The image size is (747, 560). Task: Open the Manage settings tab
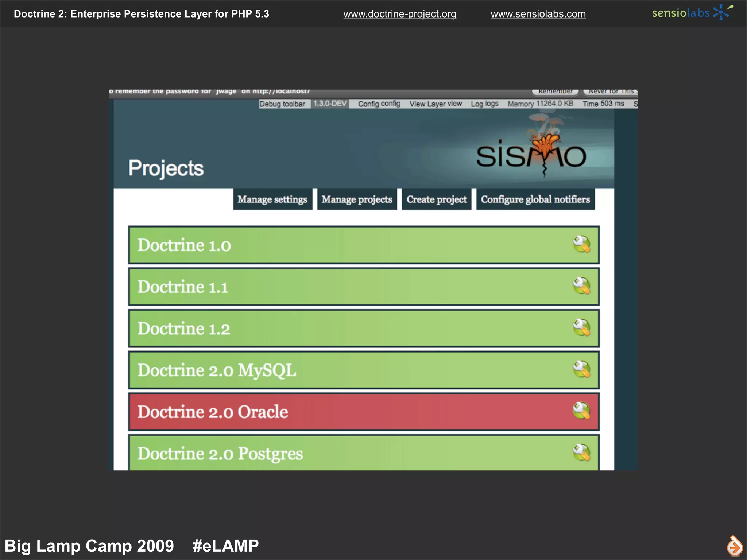pyautogui.click(x=272, y=199)
